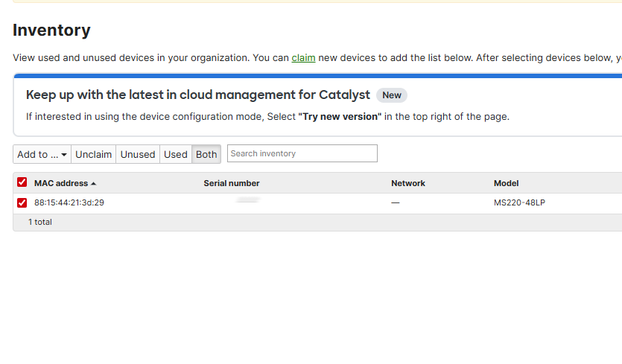Sort by the Network column header
The image size is (622, 364).
point(408,183)
